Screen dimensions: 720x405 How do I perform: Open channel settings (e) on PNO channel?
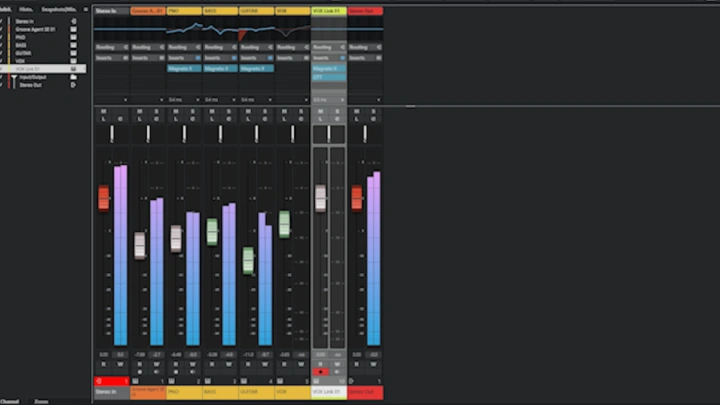(x=193, y=119)
